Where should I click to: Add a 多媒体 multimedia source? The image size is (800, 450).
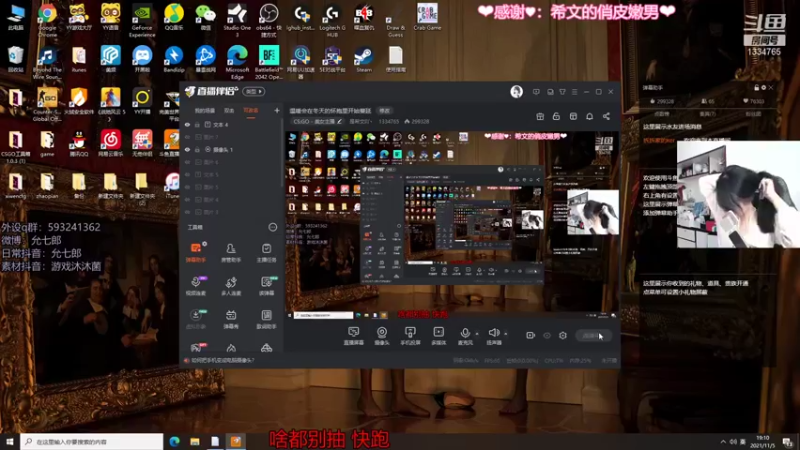439,336
